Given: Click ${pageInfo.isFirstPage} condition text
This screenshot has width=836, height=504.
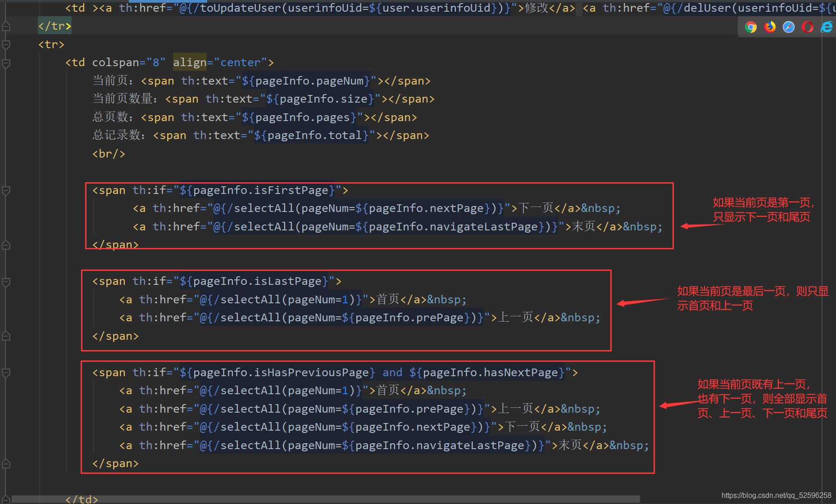Looking at the screenshot, I should tap(257, 190).
